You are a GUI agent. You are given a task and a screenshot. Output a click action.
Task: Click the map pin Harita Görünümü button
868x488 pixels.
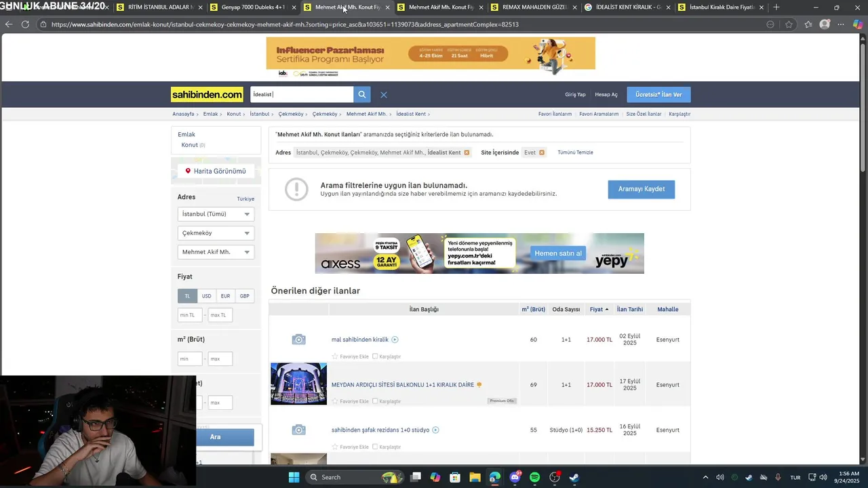click(x=216, y=171)
